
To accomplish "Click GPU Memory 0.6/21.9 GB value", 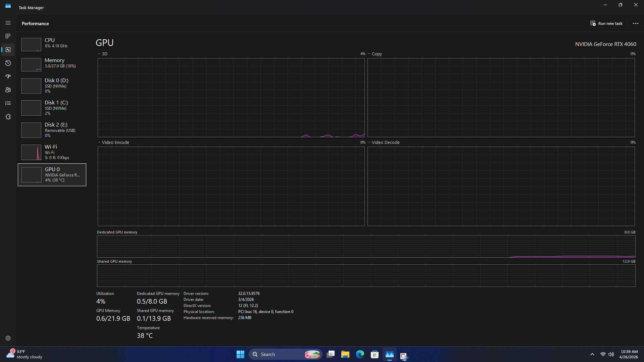I will pyautogui.click(x=113, y=318).
